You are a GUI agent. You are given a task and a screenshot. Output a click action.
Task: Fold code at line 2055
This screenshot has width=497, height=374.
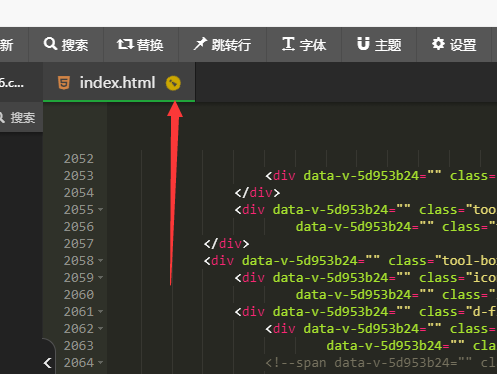(x=101, y=210)
